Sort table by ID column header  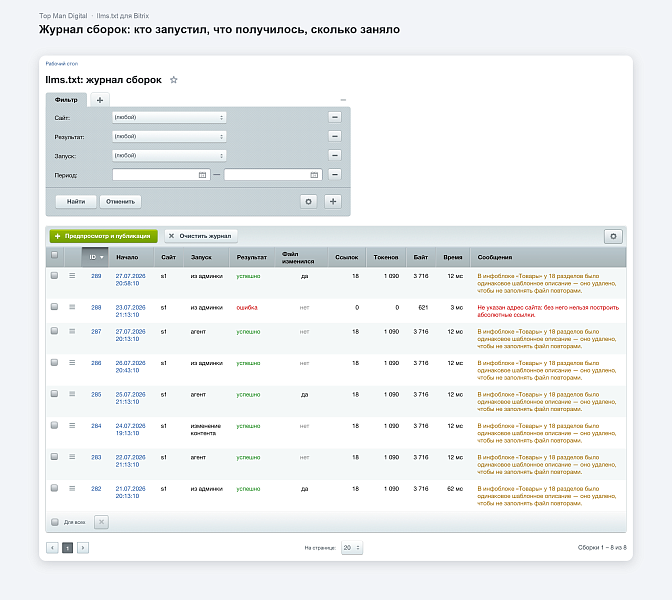click(x=95, y=257)
